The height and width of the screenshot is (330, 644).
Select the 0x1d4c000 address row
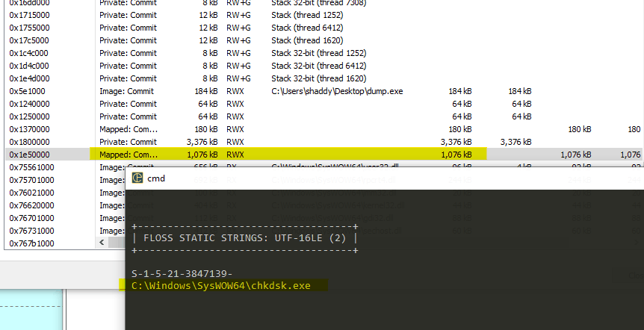[29, 66]
